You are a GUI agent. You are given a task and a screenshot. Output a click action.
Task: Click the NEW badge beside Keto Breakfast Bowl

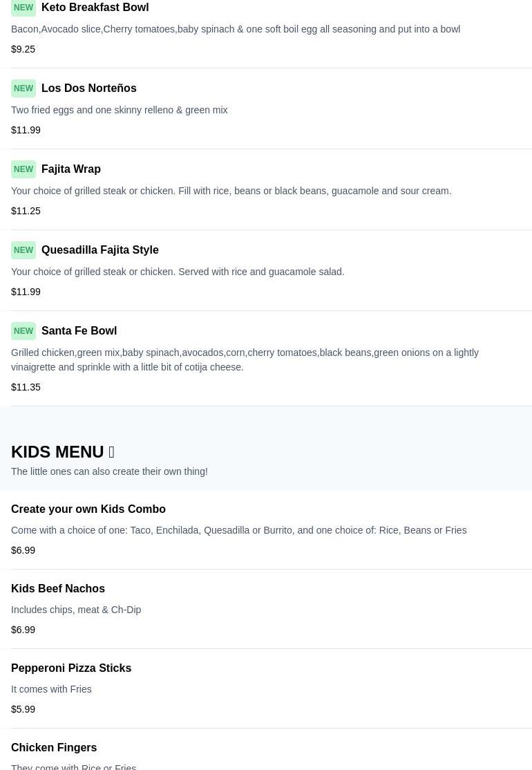click(23, 8)
